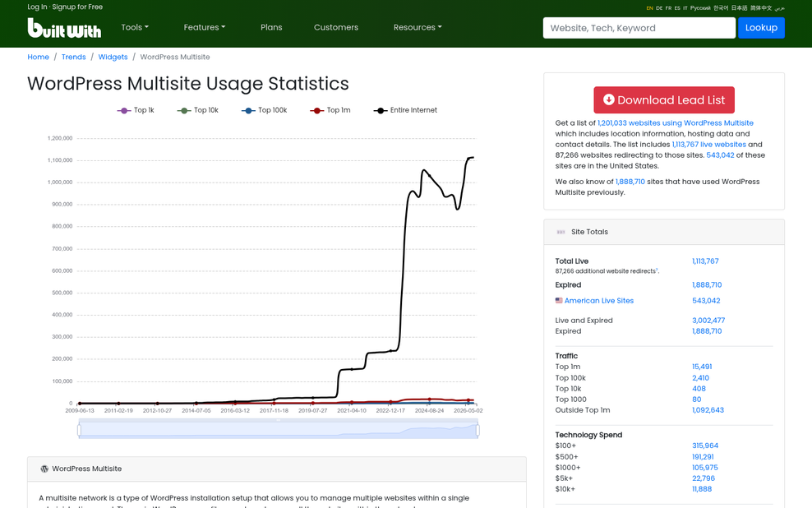Go to the Plans page
Image resolution: width=812 pixels, height=508 pixels.
click(x=271, y=27)
